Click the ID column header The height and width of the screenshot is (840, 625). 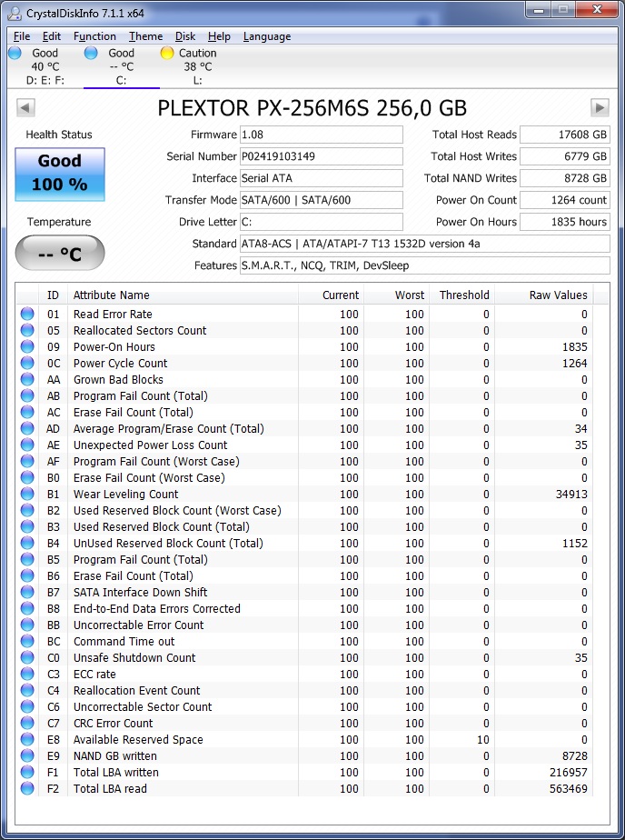pos(53,295)
